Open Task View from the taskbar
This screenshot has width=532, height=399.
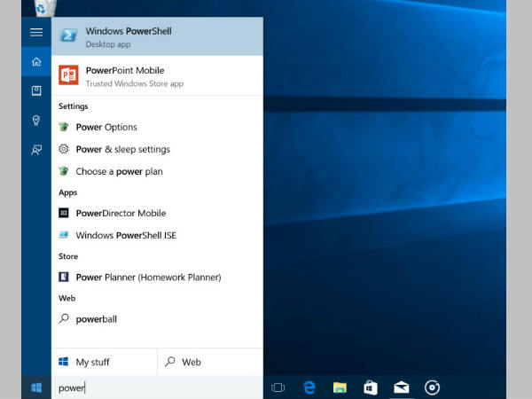click(278, 387)
